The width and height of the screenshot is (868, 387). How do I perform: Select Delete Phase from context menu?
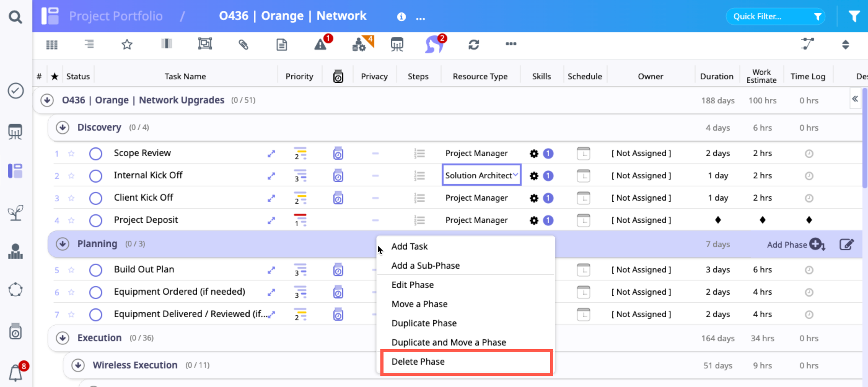[x=418, y=361]
